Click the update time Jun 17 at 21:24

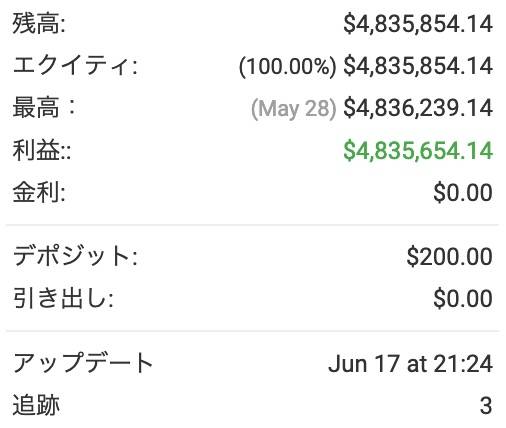[411, 363]
